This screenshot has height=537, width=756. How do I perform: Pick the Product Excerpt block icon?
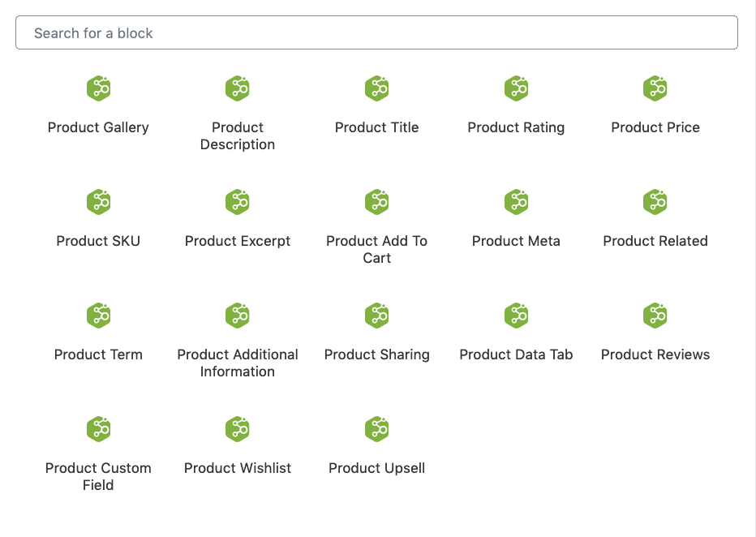[x=238, y=202]
